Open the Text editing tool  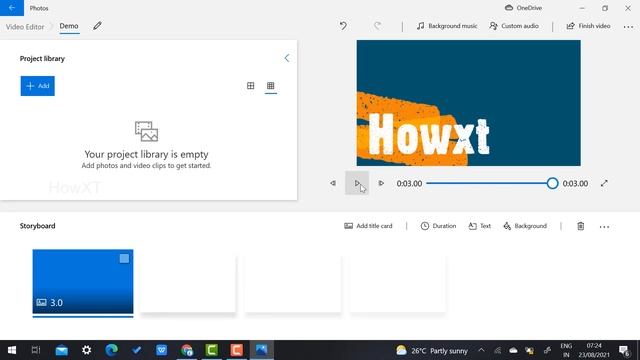coord(480,226)
